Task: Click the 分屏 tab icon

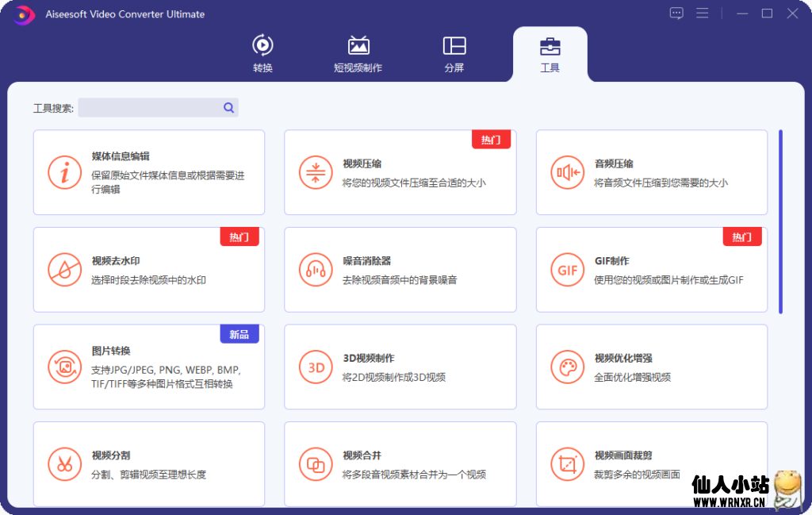Action: (x=454, y=45)
